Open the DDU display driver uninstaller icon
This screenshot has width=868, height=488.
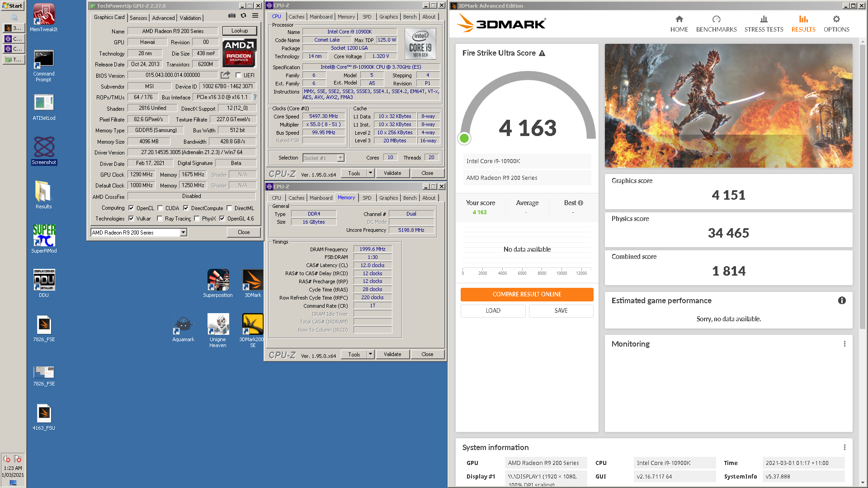44,283
